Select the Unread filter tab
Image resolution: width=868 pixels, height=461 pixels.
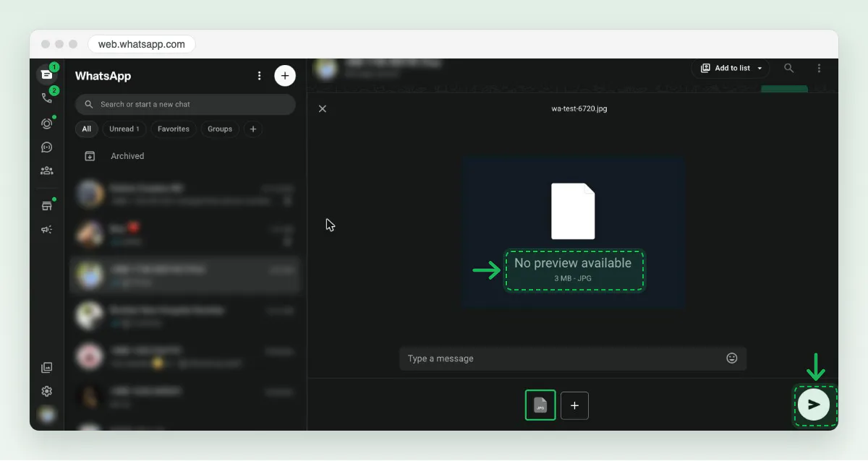click(x=124, y=129)
